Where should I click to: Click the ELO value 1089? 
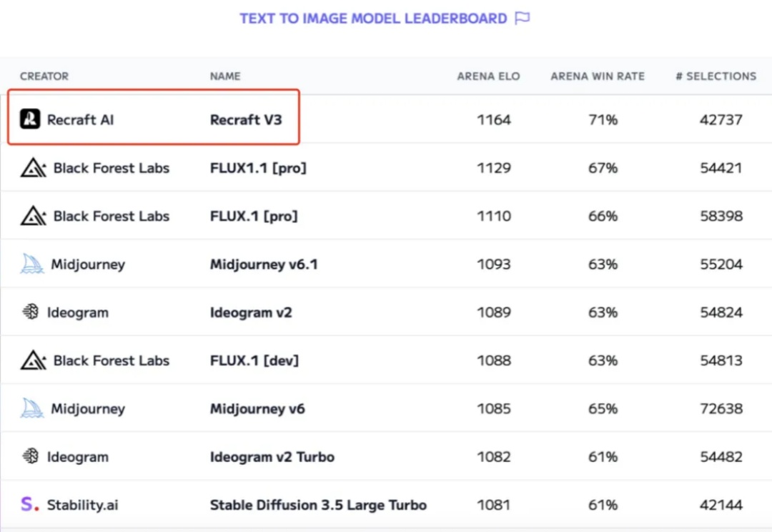pos(494,312)
